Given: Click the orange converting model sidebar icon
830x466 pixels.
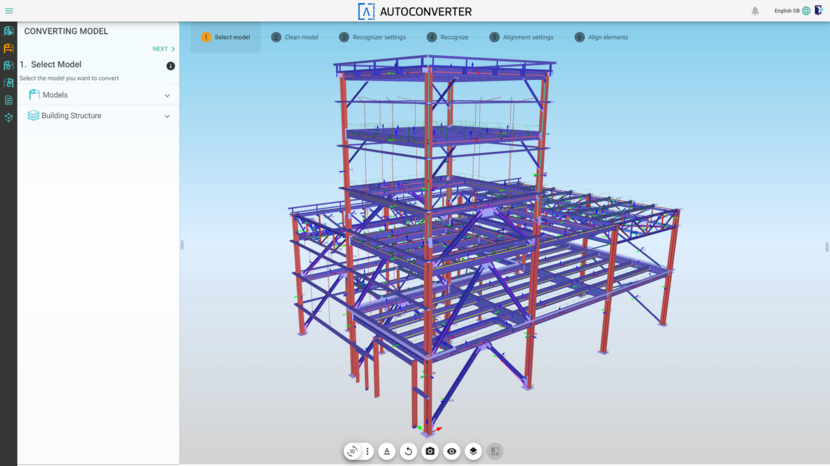Looking at the screenshot, I should pyautogui.click(x=9, y=48).
